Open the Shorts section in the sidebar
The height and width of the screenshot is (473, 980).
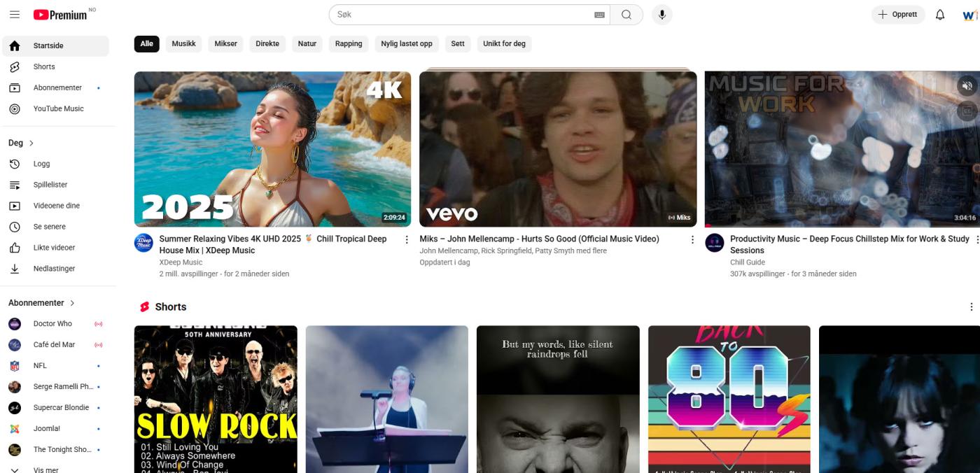pyautogui.click(x=44, y=66)
